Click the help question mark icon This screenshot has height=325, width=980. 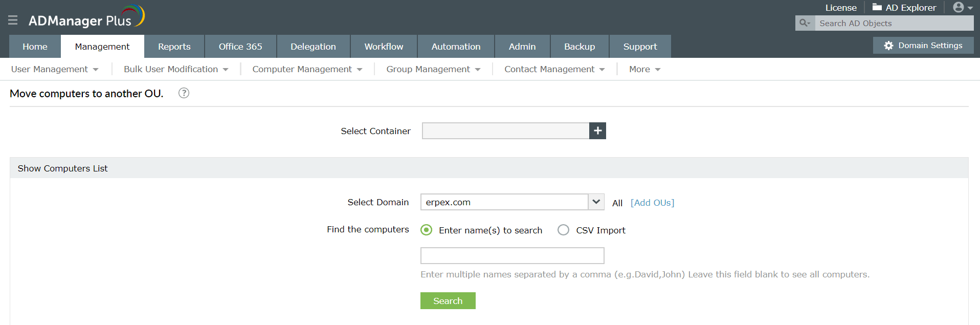tap(184, 93)
